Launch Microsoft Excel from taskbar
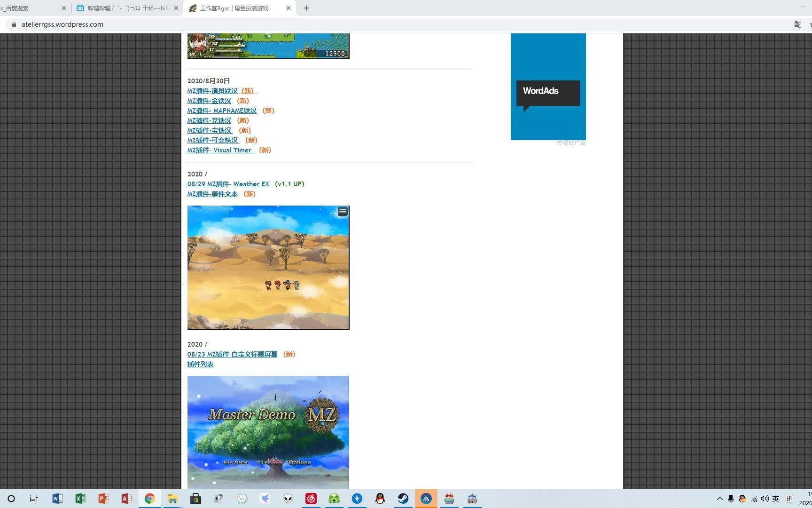Viewport: 812px width, 508px height. (x=80, y=499)
